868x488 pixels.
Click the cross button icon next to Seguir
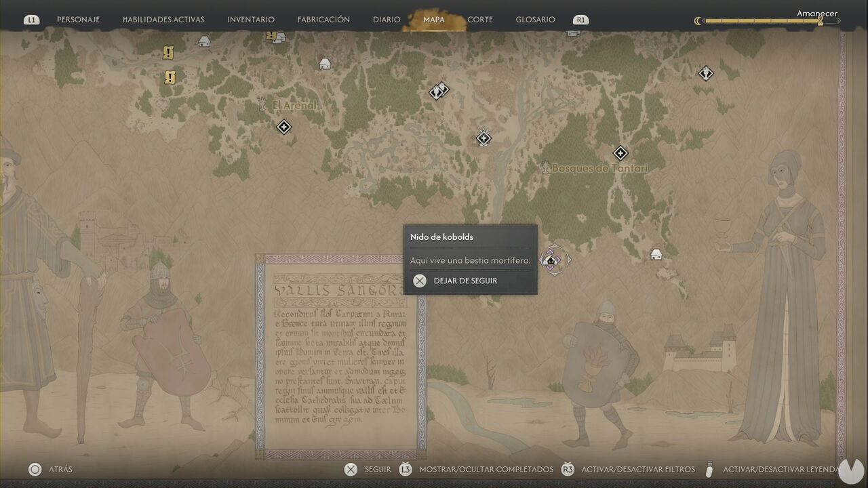click(351, 469)
